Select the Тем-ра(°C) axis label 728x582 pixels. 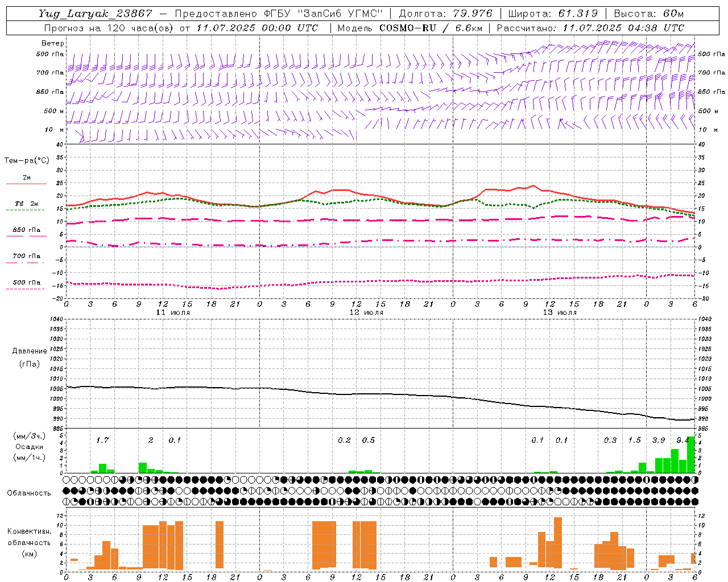click(27, 161)
